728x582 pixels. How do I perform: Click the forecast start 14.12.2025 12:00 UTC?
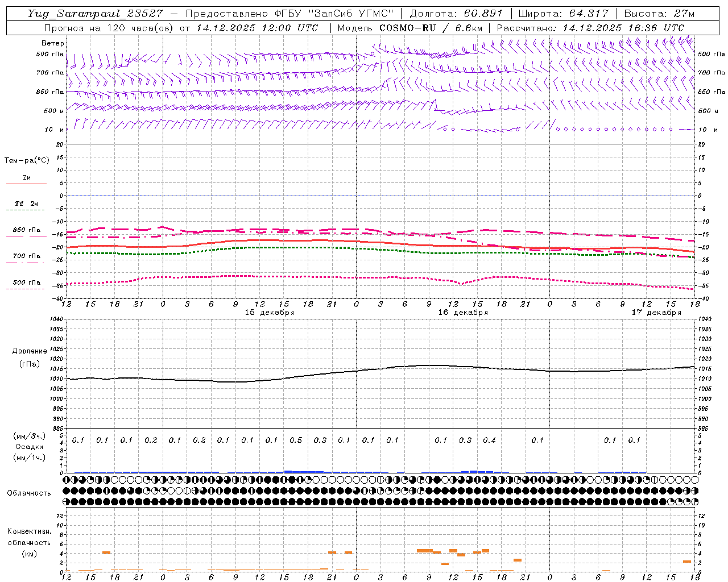[257, 28]
